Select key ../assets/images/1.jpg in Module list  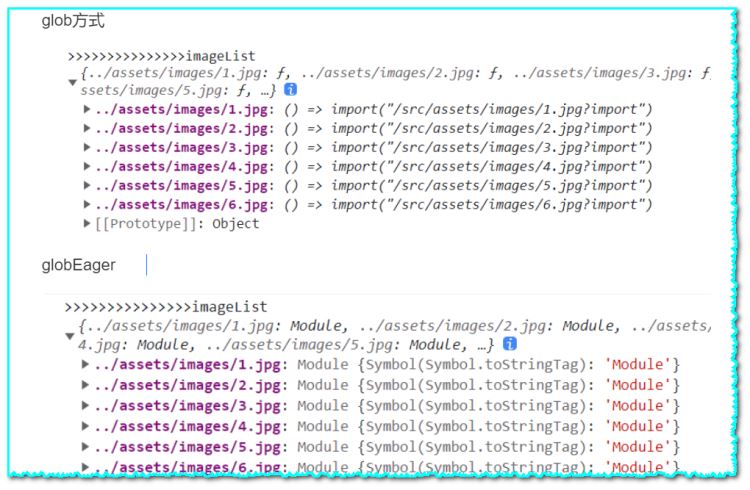click(x=188, y=365)
